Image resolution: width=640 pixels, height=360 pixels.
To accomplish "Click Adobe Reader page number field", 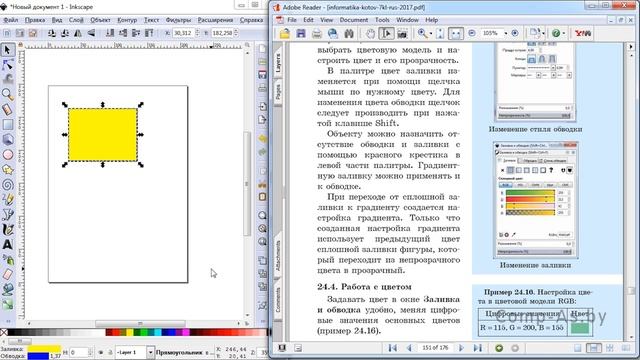I will [x=435, y=348].
